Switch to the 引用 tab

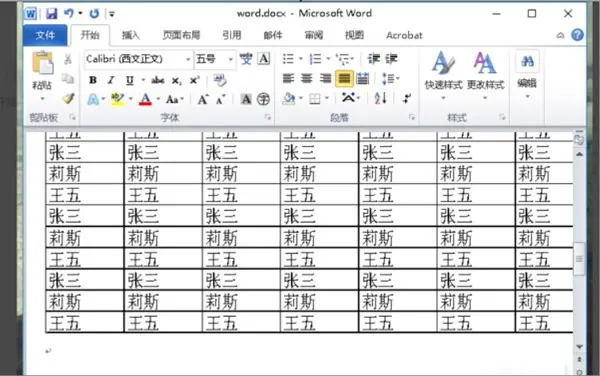[232, 35]
